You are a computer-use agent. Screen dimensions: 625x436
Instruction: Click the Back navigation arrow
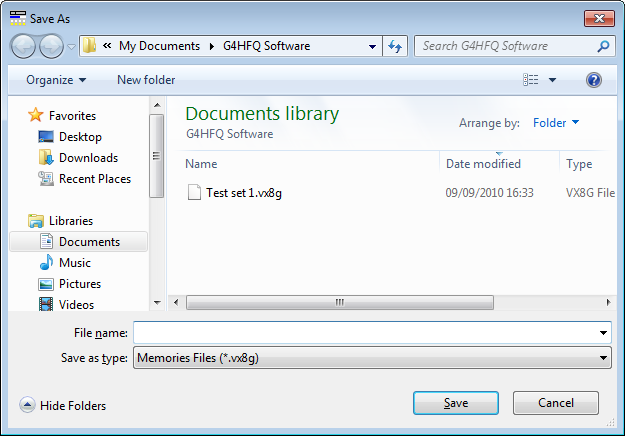[x=23, y=46]
